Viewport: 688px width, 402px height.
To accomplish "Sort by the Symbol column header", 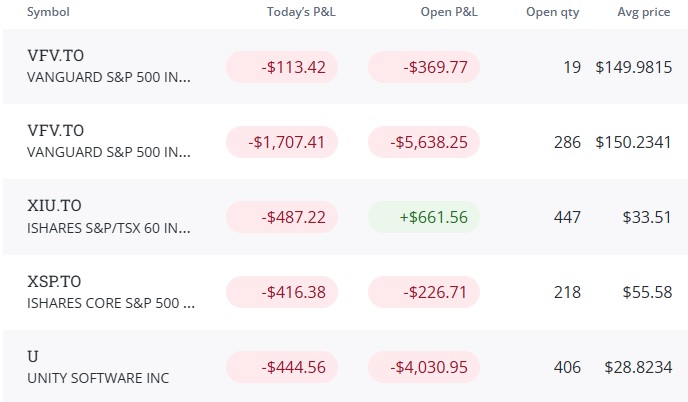I will (x=48, y=12).
